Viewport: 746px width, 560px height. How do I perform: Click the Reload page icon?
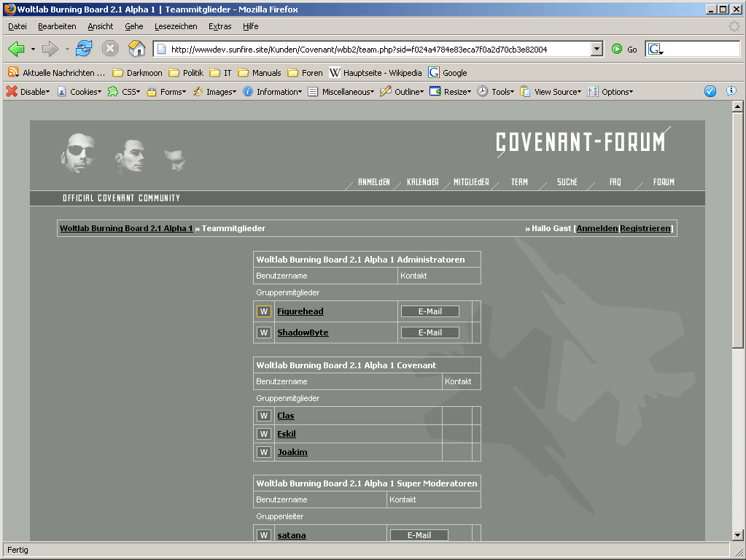point(84,49)
